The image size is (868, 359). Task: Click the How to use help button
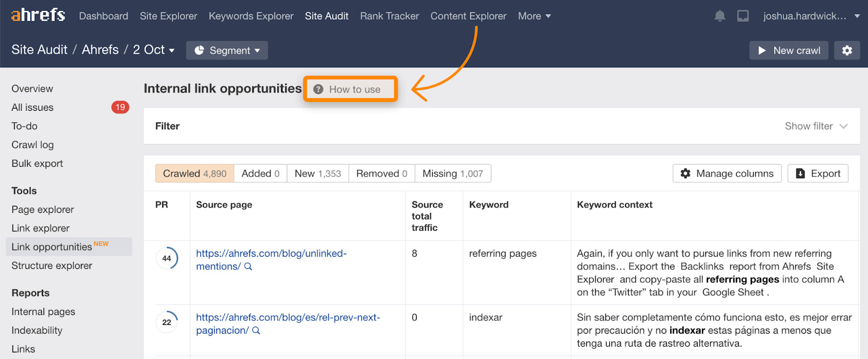[350, 89]
